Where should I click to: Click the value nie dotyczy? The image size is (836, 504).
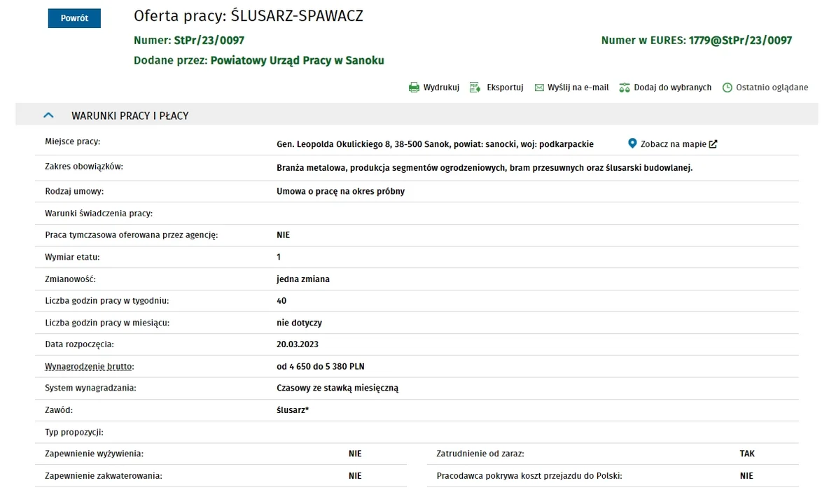(x=299, y=323)
